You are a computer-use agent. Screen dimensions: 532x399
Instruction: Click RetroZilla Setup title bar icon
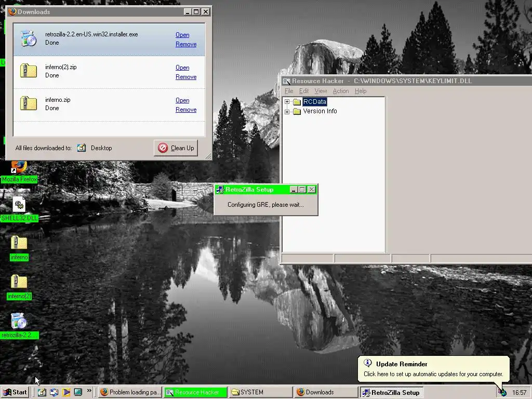pyautogui.click(x=220, y=190)
